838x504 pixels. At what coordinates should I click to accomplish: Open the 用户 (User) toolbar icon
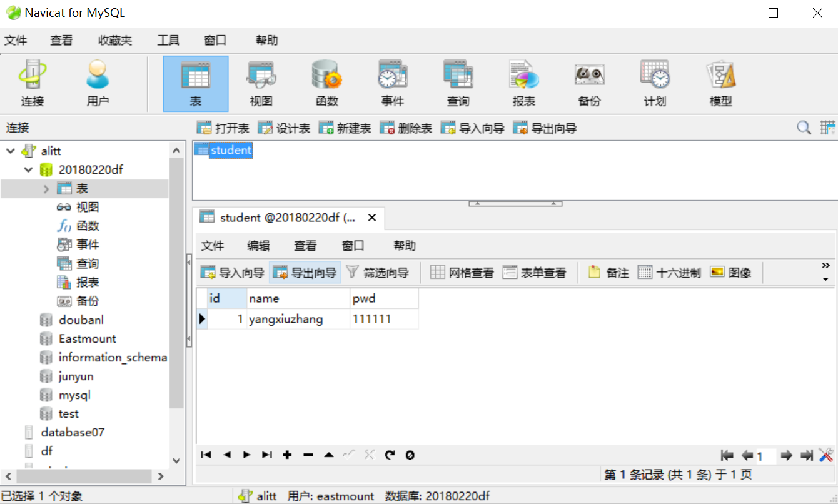(98, 83)
